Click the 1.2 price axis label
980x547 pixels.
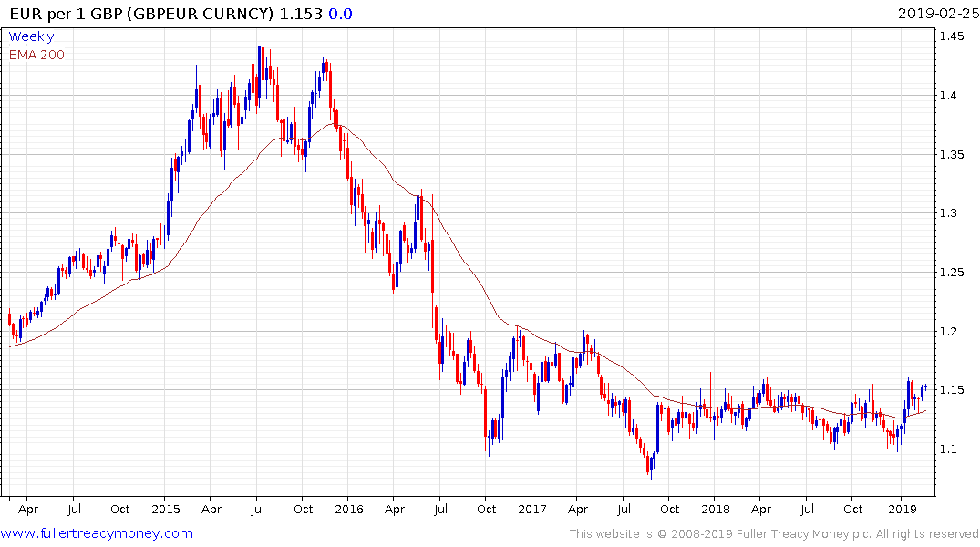click(949, 331)
